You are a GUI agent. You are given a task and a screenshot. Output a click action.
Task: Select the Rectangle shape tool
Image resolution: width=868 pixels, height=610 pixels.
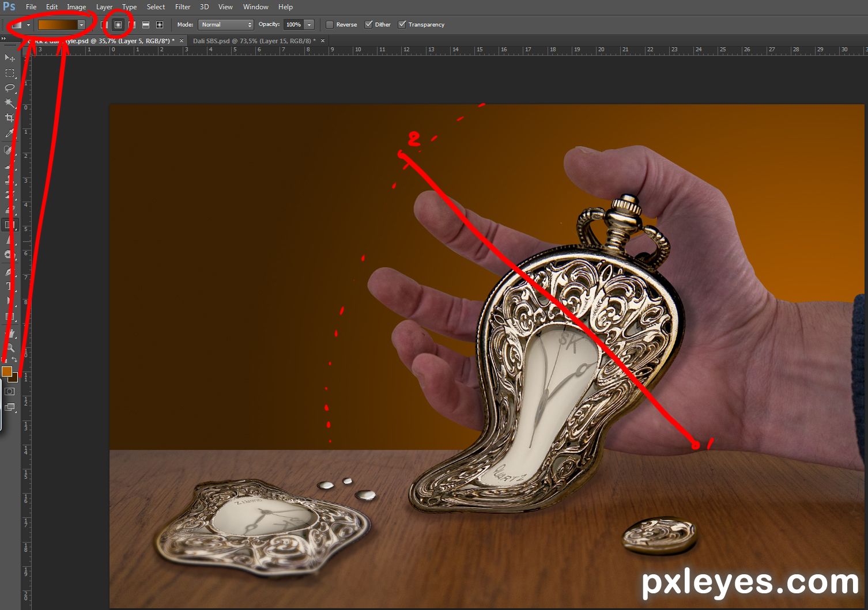coord(10,316)
